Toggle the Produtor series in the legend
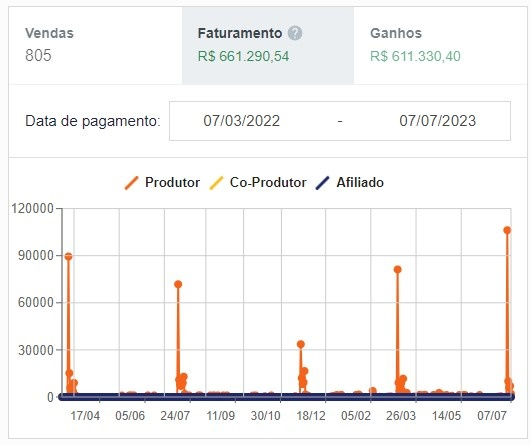This screenshot has height=445, width=531. [163, 183]
